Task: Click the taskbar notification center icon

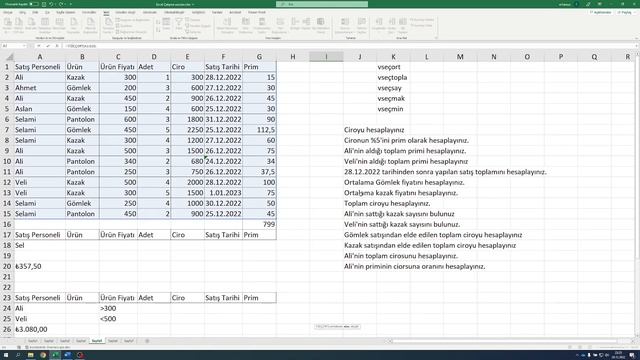Action: (632, 355)
